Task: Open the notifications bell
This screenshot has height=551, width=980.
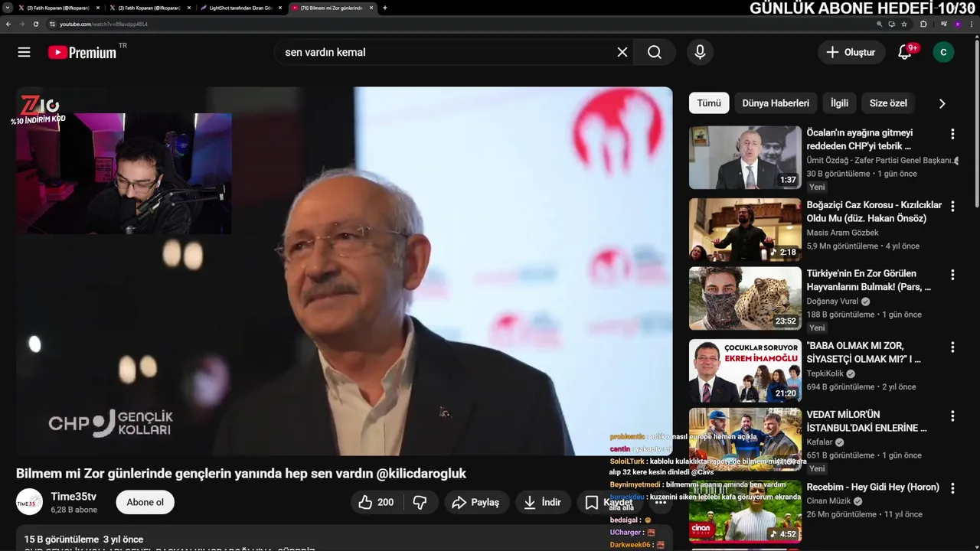Action: (905, 52)
